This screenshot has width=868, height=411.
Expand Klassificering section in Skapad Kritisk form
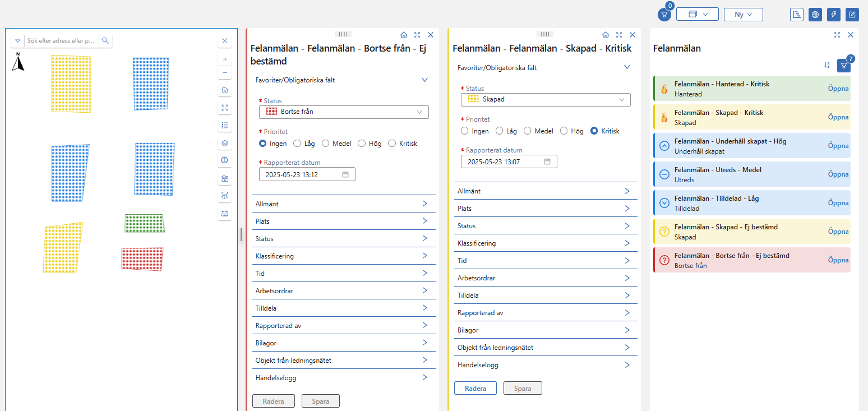[x=546, y=243]
